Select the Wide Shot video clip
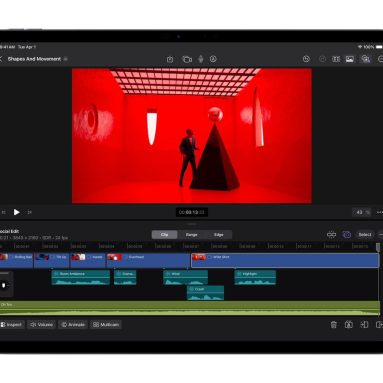This screenshot has width=383, height=383. pyautogui.click(x=285, y=260)
